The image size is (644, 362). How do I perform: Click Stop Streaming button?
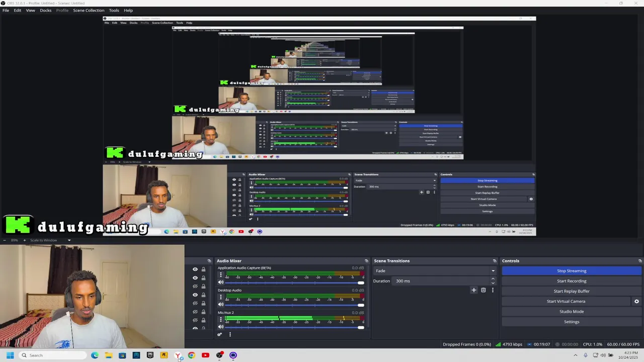click(x=572, y=271)
